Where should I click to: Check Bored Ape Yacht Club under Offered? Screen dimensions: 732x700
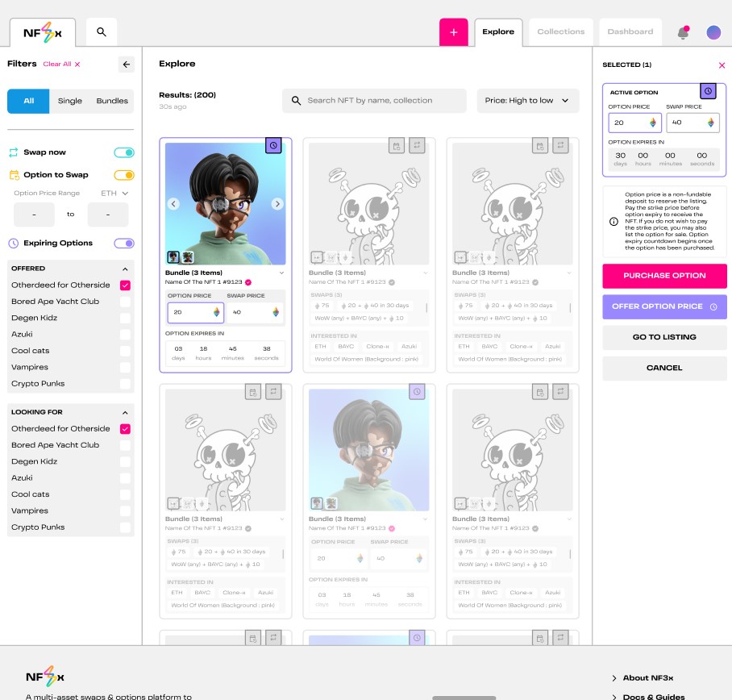coord(125,302)
